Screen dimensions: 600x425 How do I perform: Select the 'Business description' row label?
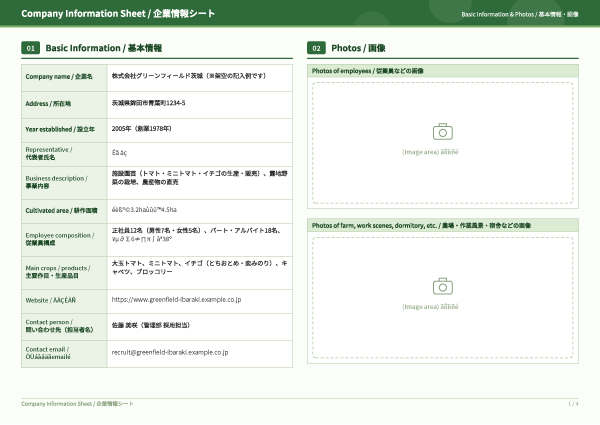[x=57, y=182]
